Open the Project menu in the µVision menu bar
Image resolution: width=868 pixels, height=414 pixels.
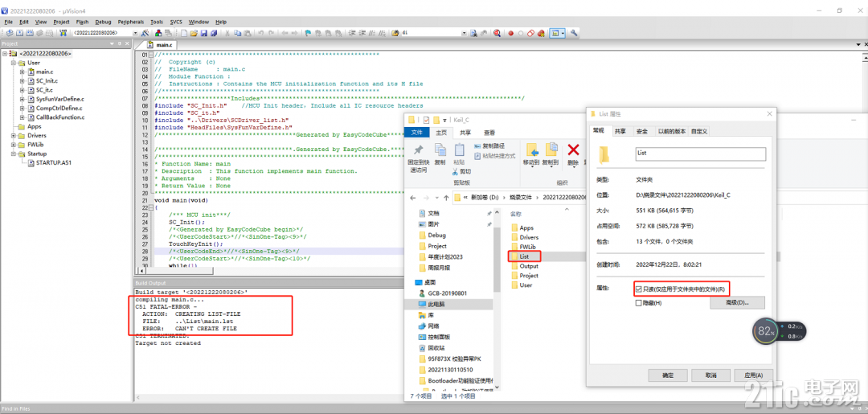click(x=61, y=22)
